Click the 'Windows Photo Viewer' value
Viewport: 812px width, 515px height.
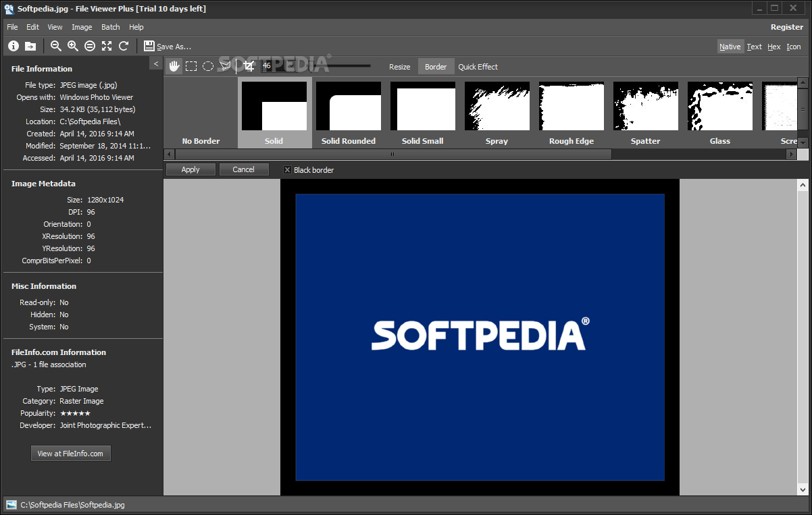coord(97,97)
